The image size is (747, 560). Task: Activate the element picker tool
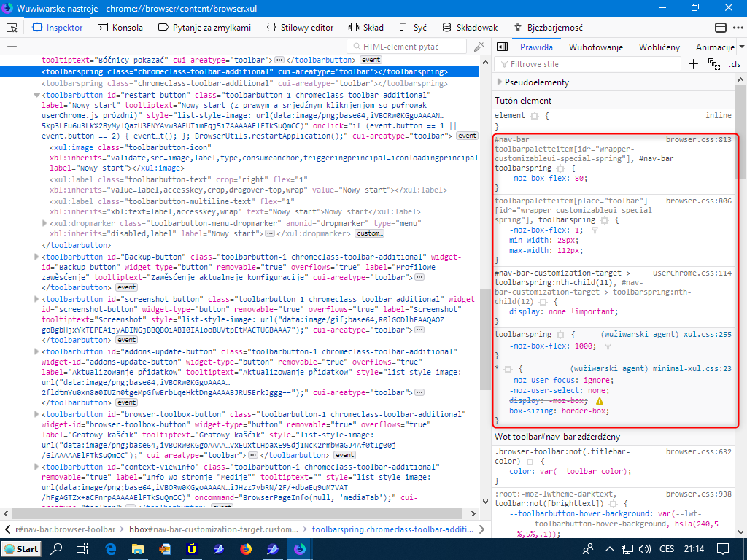pos(12,28)
